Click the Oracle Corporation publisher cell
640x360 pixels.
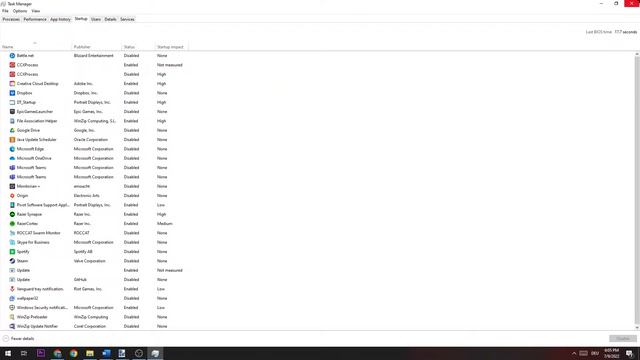click(x=91, y=140)
